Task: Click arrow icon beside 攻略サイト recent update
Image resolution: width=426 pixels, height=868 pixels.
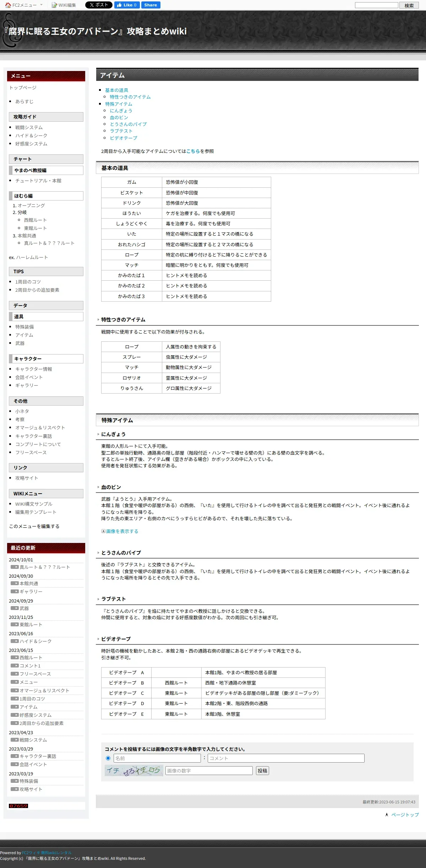Action: (x=15, y=789)
